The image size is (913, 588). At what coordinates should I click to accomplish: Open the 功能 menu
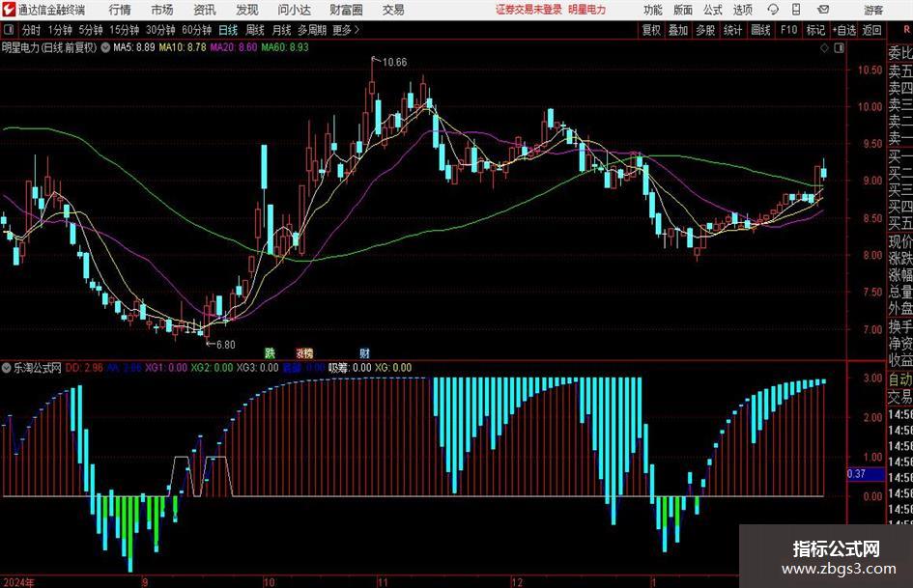(653, 10)
